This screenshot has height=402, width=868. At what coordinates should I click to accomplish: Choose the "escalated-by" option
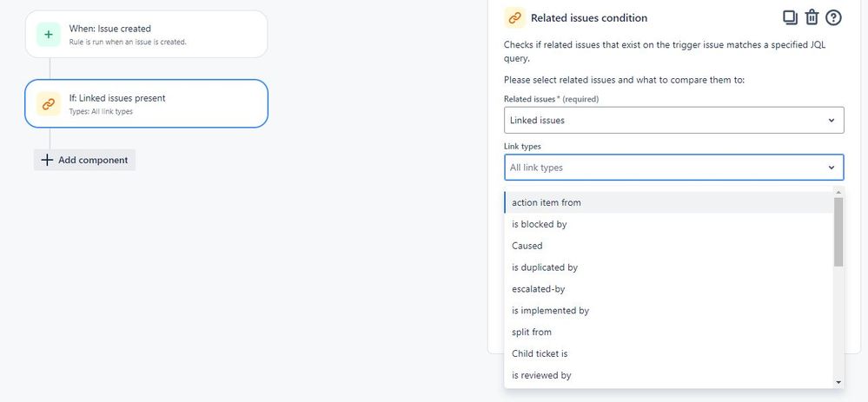coord(669,288)
